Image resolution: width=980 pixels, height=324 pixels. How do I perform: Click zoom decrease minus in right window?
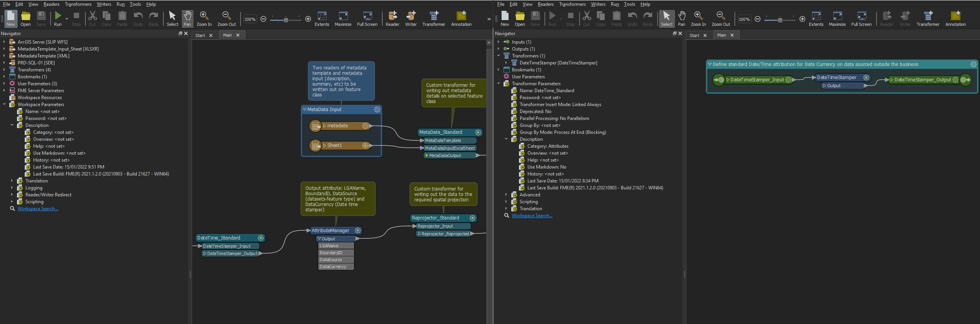[758, 19]
